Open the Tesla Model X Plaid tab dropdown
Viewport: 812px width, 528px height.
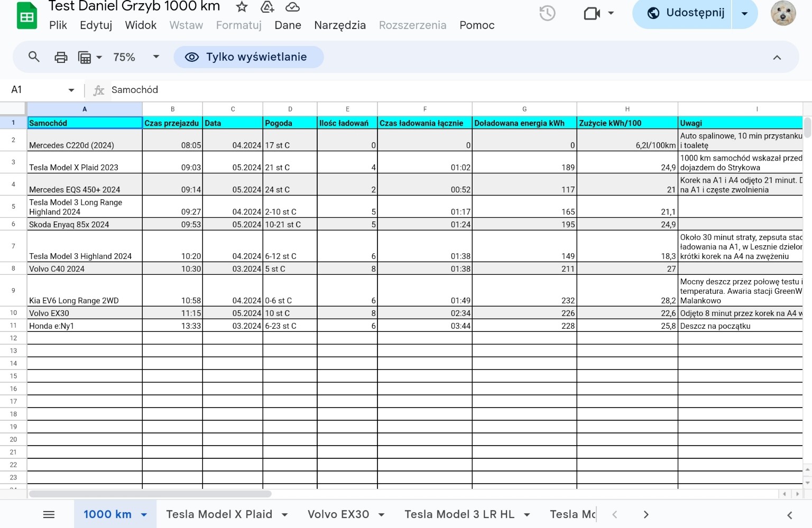(284, 514)
